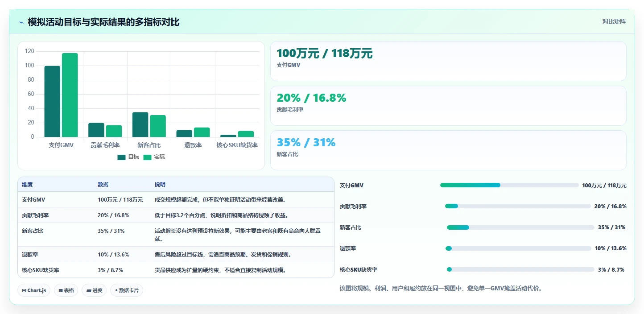Screen dimensions: 644x314
Task: Click the 表格 tag chip
Action: pyautogui.click(x=66, y=290)
